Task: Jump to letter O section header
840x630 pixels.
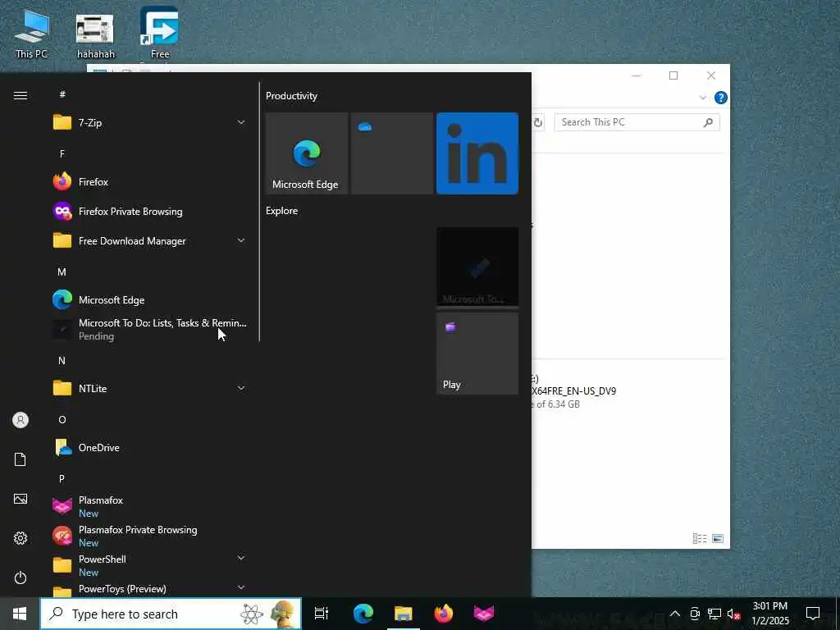Action: 62,419
